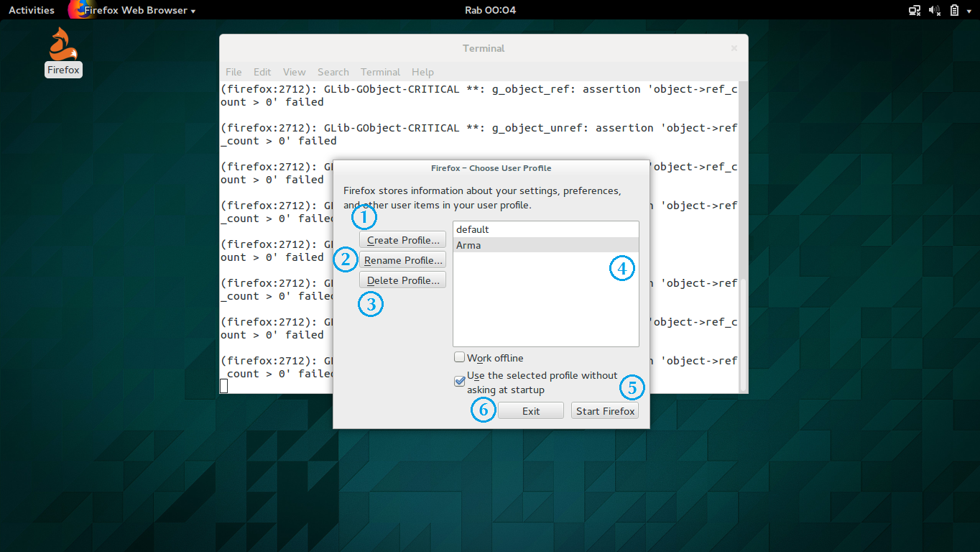980x552 pixels.
Task: Click the Exit button
Action: point(531,411)
